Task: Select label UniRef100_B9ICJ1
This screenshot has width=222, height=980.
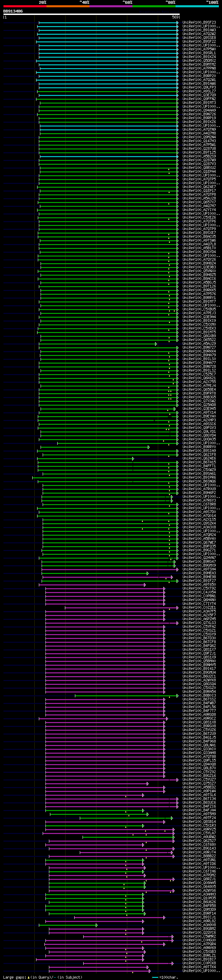Action: pos(199,917)
